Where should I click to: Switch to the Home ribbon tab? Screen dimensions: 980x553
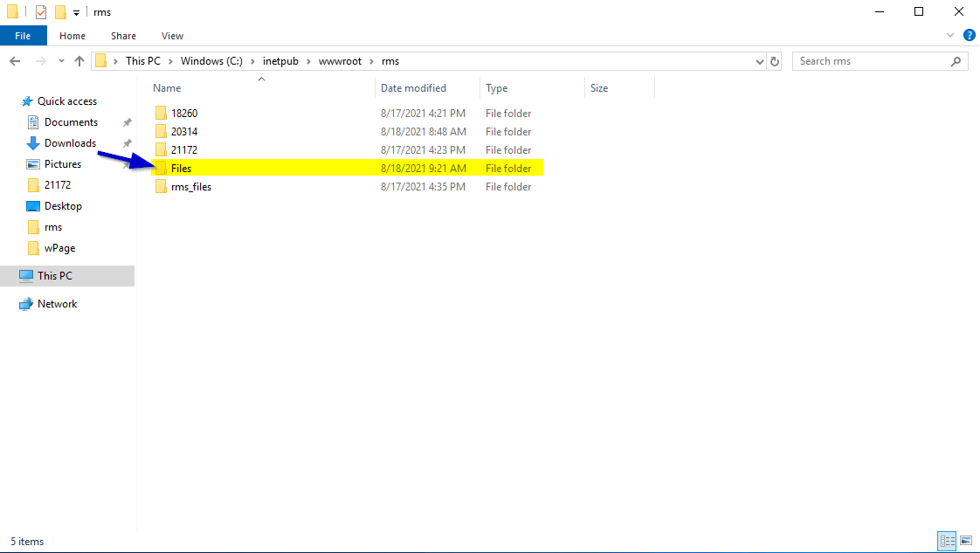click(72, 36)
